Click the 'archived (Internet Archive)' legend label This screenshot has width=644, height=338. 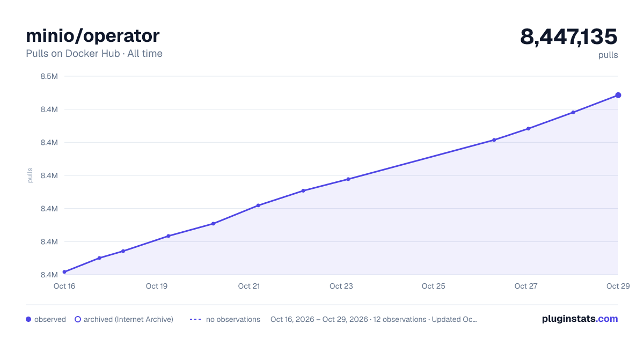[x=128, y=319]
